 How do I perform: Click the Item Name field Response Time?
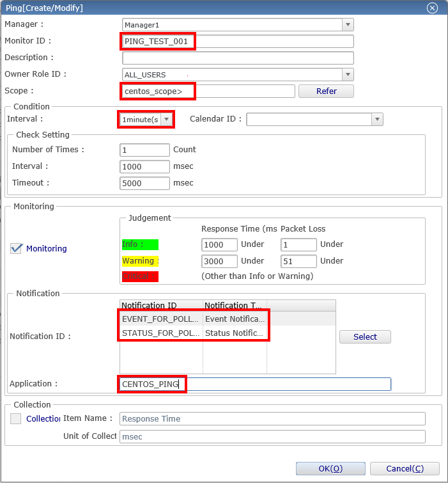272,418
